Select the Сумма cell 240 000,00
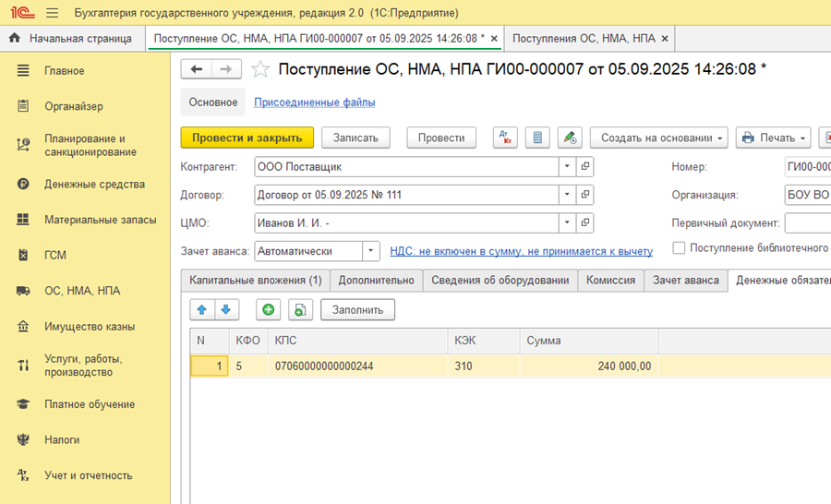This screenshot has height=504, width=831. click(x=589, y=366)
